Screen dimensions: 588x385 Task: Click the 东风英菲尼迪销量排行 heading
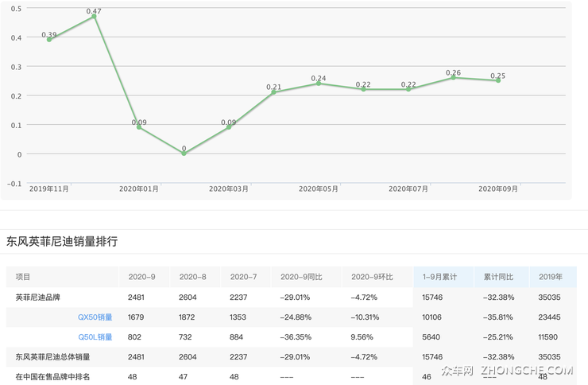[x=62, y=241]
